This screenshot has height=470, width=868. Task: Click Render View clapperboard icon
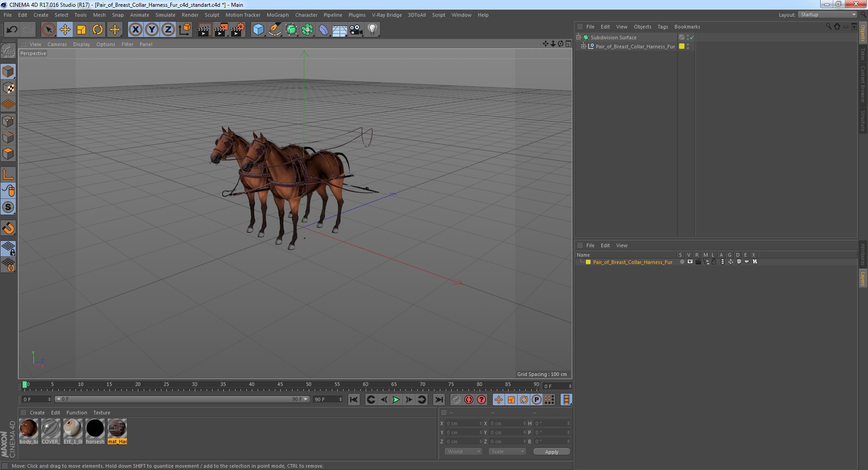click(204, 30)
